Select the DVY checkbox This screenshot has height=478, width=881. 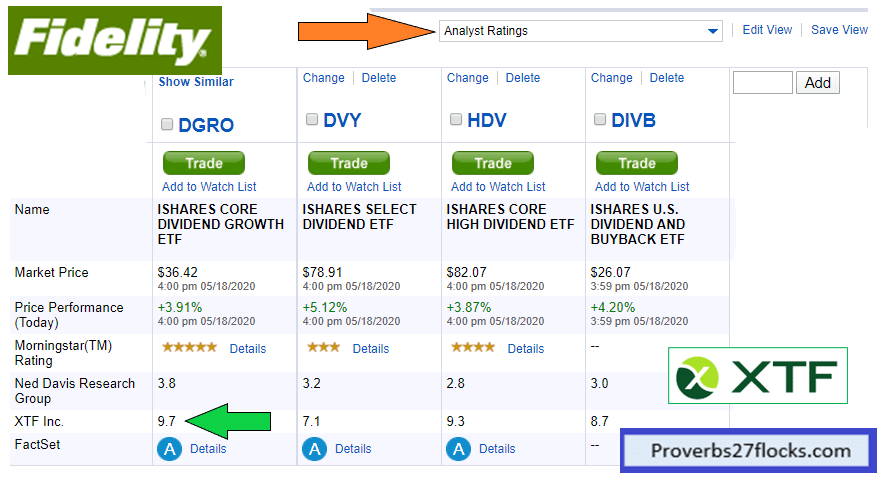(312, 120)
